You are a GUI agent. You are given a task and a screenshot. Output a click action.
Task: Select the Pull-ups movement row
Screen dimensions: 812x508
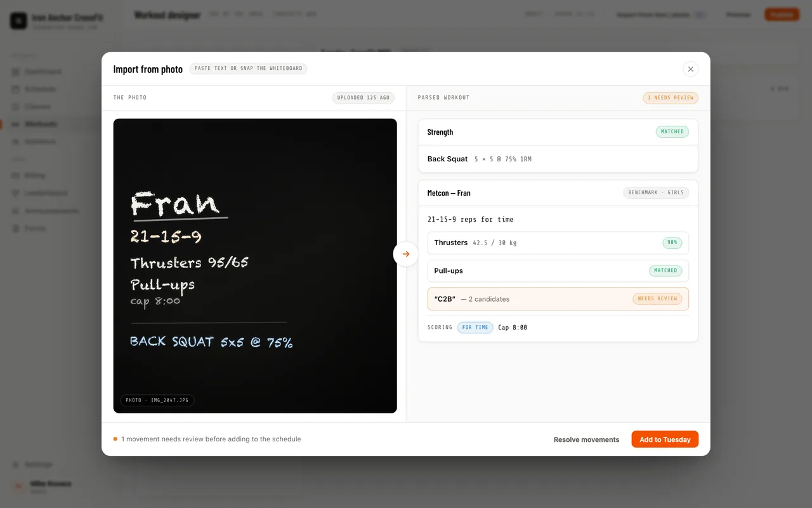(x=558, y=271)
